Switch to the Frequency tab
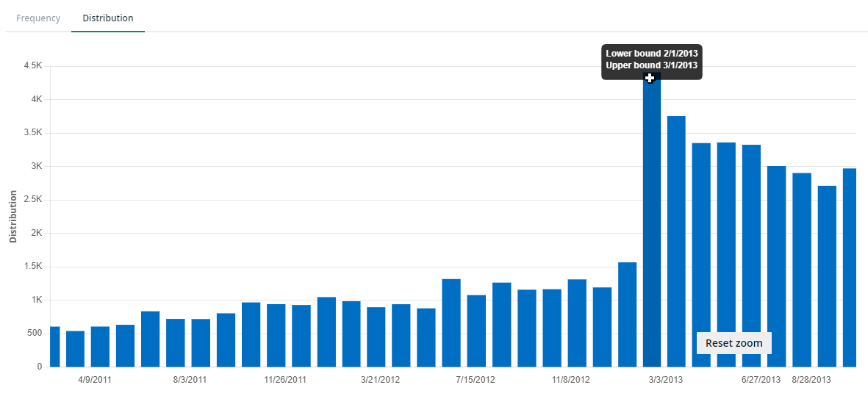Viewport: 868px width, 396px height. (x=38, y=18)
